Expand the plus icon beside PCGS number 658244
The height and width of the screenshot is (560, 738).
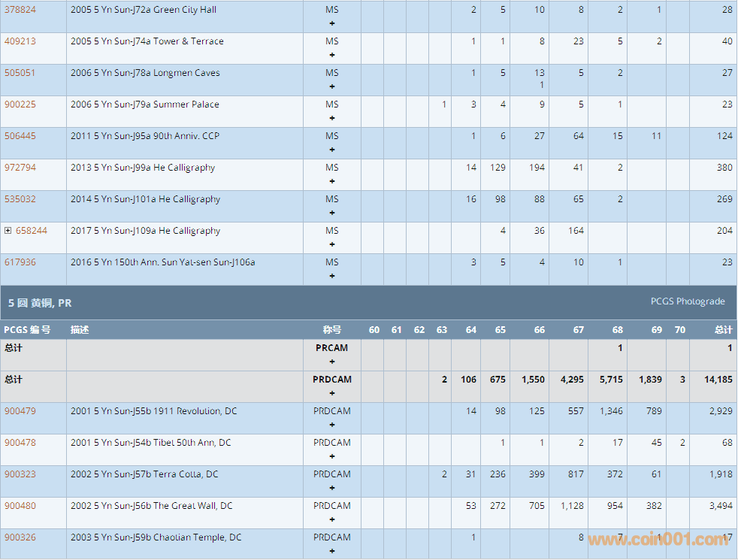[x=8, y=231]
